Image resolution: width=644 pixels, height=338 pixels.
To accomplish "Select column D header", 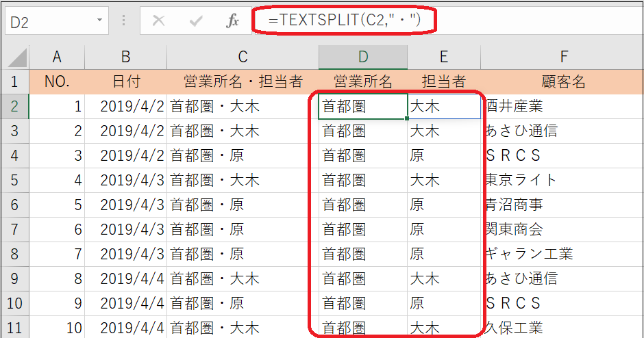I will [362, 57].
